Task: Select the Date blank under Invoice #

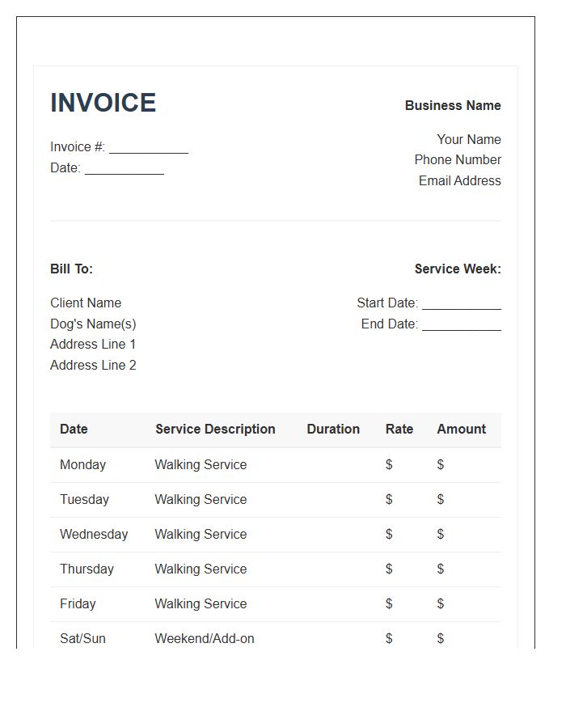Action: point(125,168)
